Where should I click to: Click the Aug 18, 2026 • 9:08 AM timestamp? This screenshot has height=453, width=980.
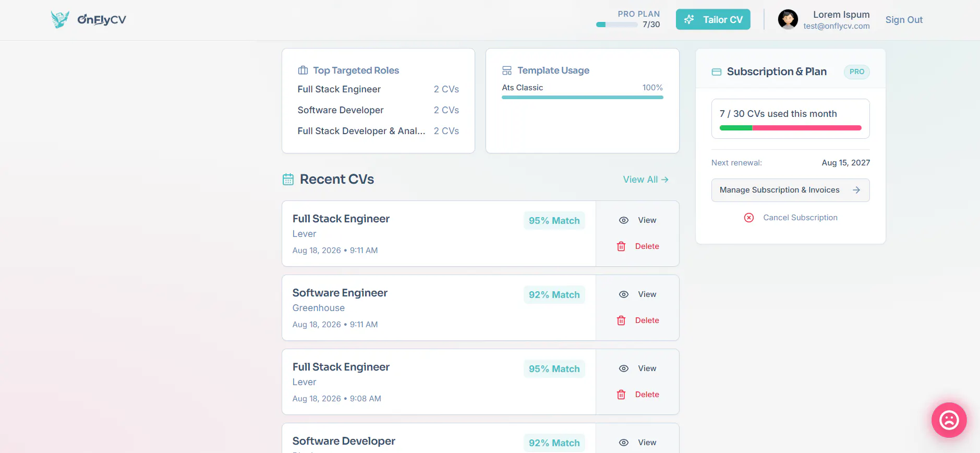tap(336, 399)
